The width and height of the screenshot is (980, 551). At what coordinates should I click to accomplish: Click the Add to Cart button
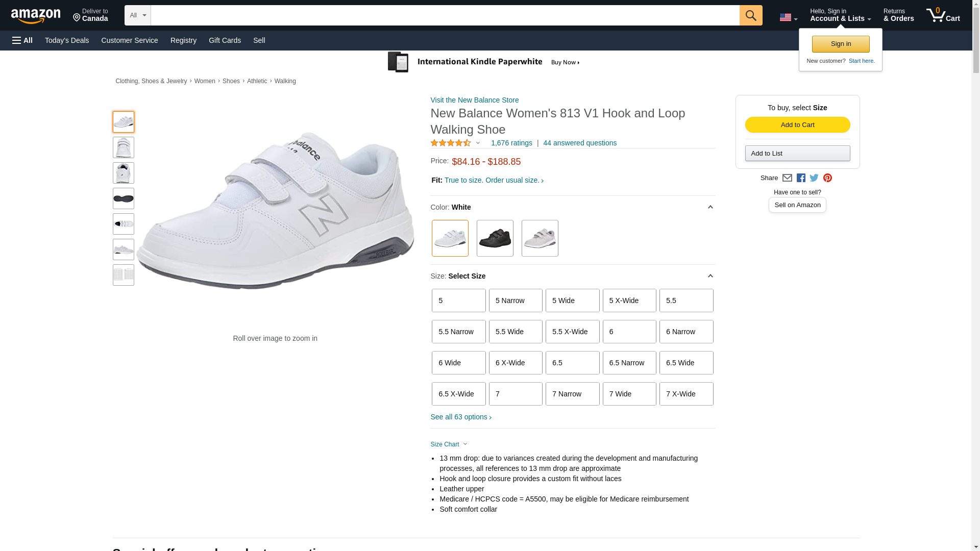[x=797, y=125]
